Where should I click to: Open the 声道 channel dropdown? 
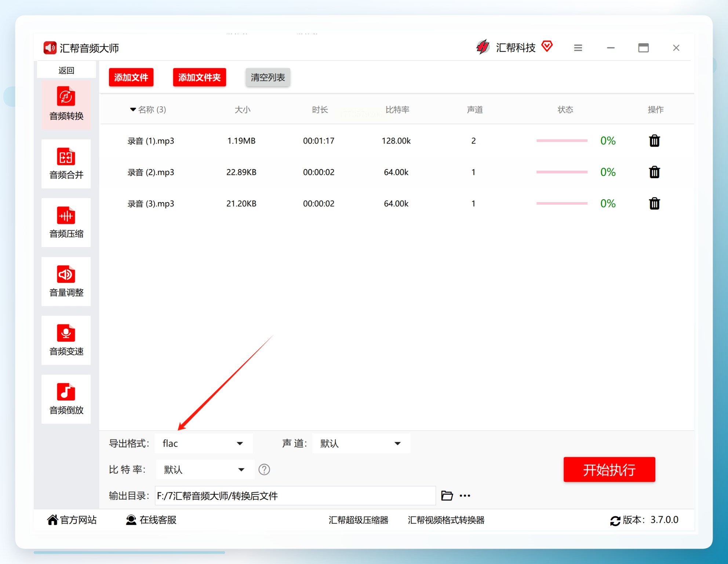tap(361, 443)
